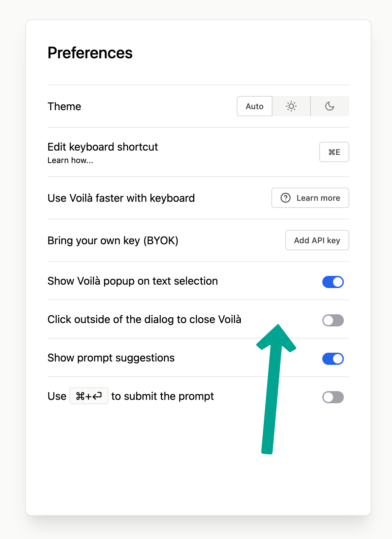Image resolution: width=392 pixels, height=539 pixels.
Task: Select the dark theme moon icon
Action: click(x=330, y=106)
